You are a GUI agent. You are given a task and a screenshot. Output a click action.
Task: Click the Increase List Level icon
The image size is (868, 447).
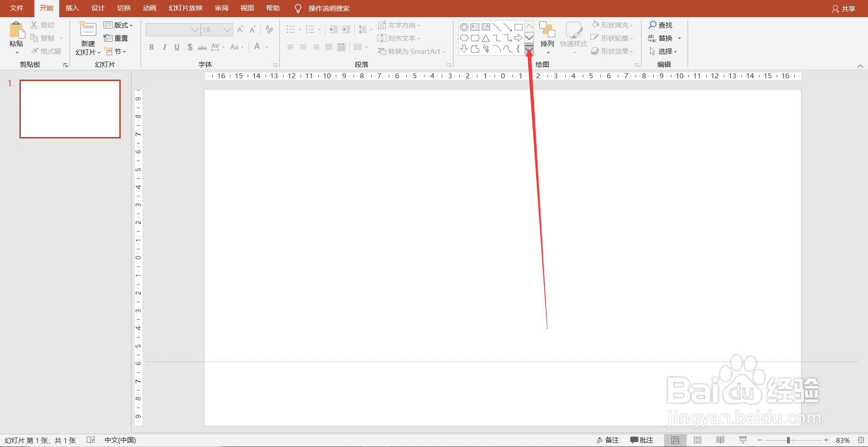[346, 29]
